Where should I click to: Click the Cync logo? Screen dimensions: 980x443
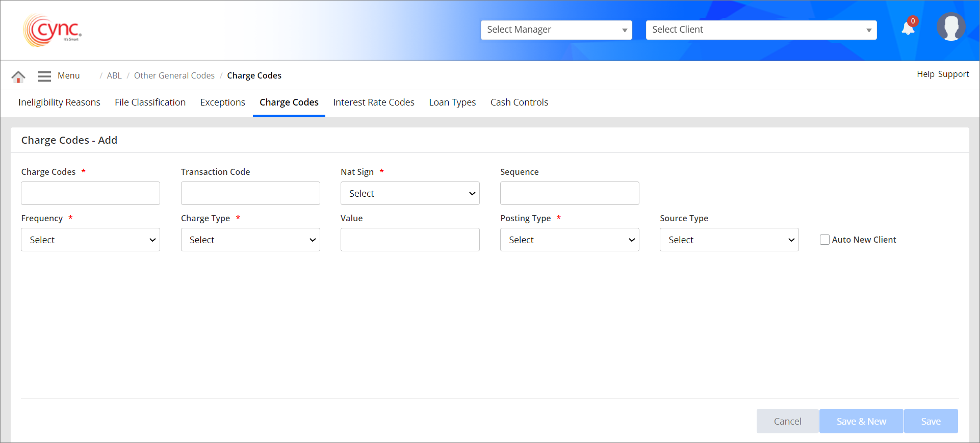53,31
